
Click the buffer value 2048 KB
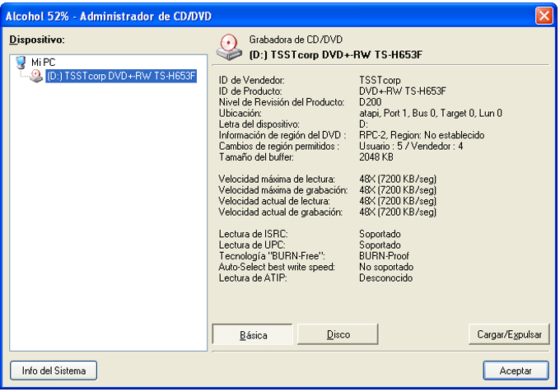click(x=376, y=157)
